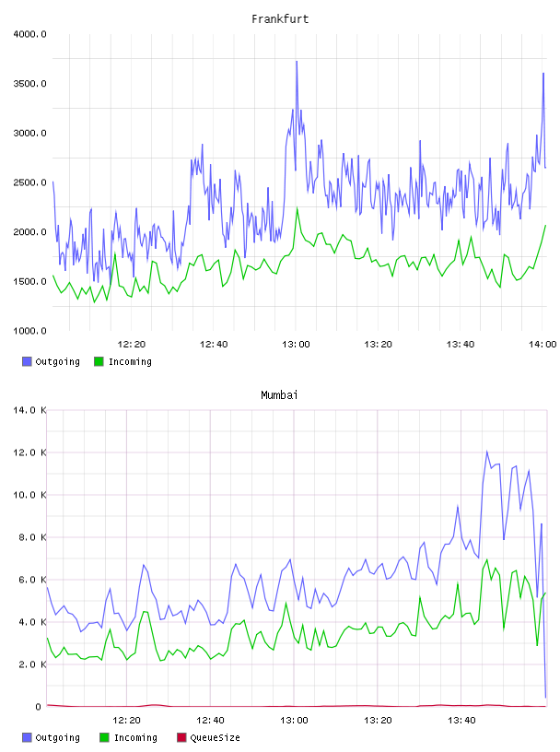This screenshot has height=752, width=560.
Task: Click the 6.0 K y-axis label in Mumbai chart
Action: click(32, 580)
